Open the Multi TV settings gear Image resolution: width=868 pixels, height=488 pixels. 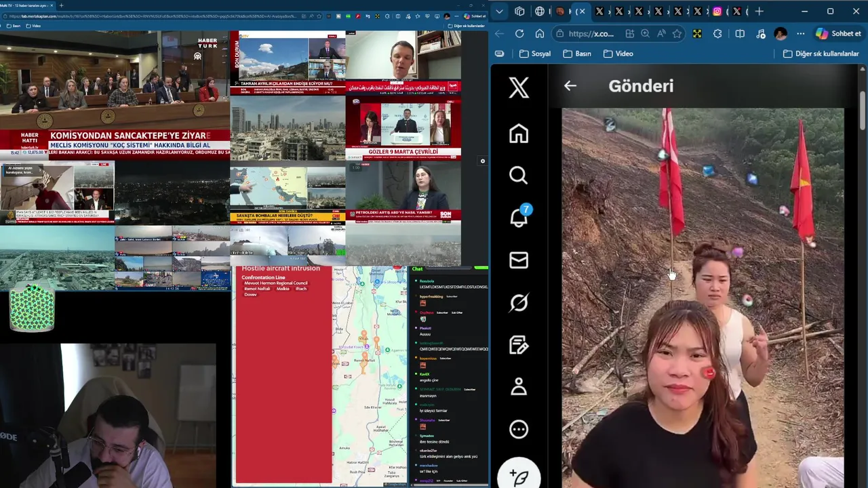483,161
